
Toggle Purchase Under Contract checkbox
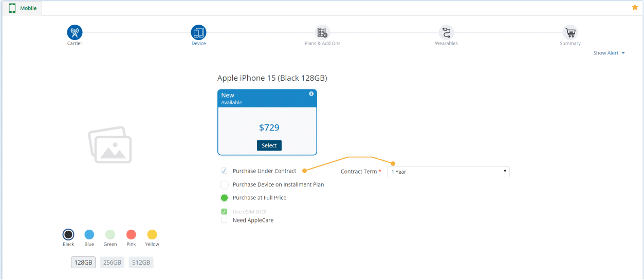pyautogui.click(x=224, y=171)
